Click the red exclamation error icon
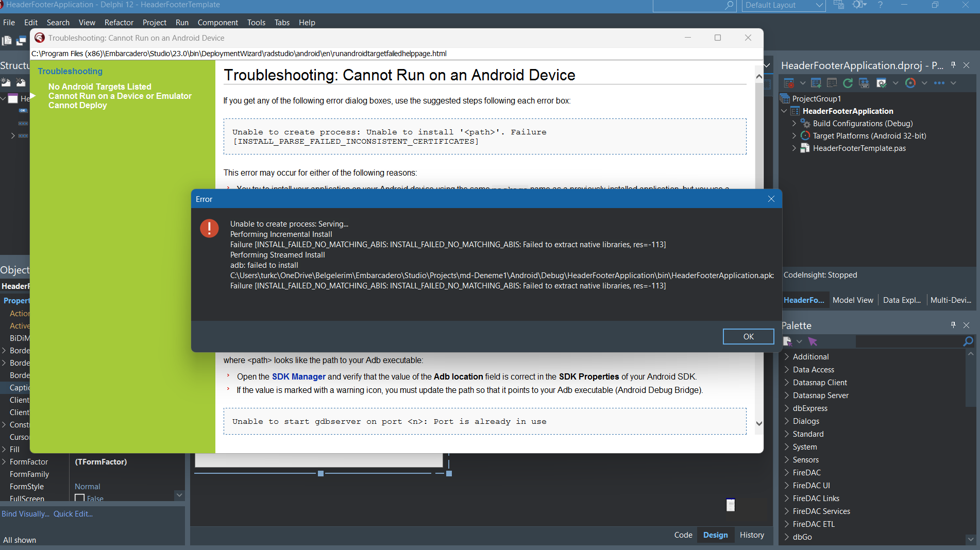This screenshot has height=550, width=980. click(x=209, y=228)
